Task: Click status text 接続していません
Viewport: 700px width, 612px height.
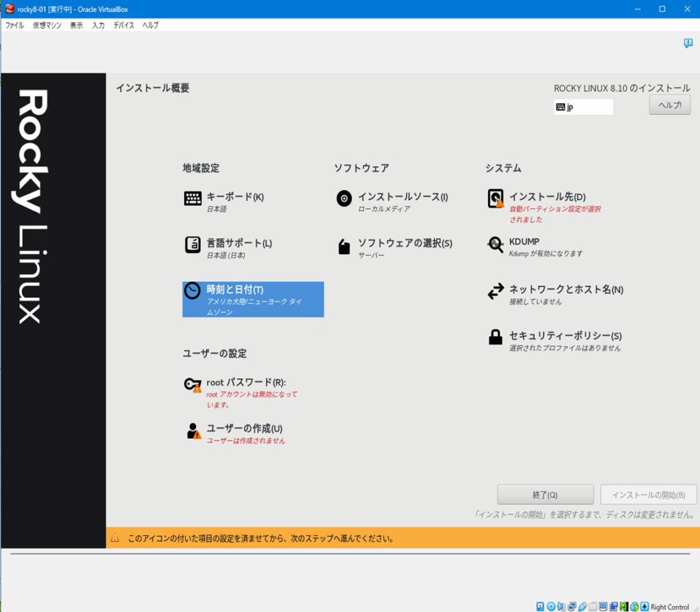Action: click(x=536, y=302)
